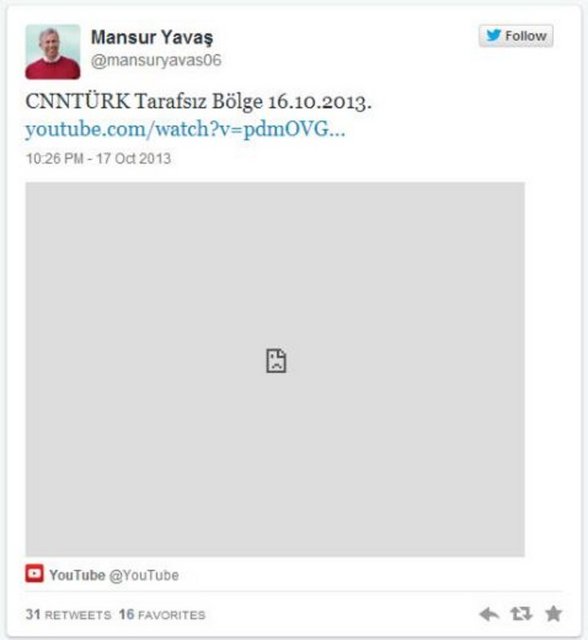Viewport: 588px width, 640px height.
Task: Click the 10:26 PM - 17 Oct 2013 timestamp
Action: 98,158
